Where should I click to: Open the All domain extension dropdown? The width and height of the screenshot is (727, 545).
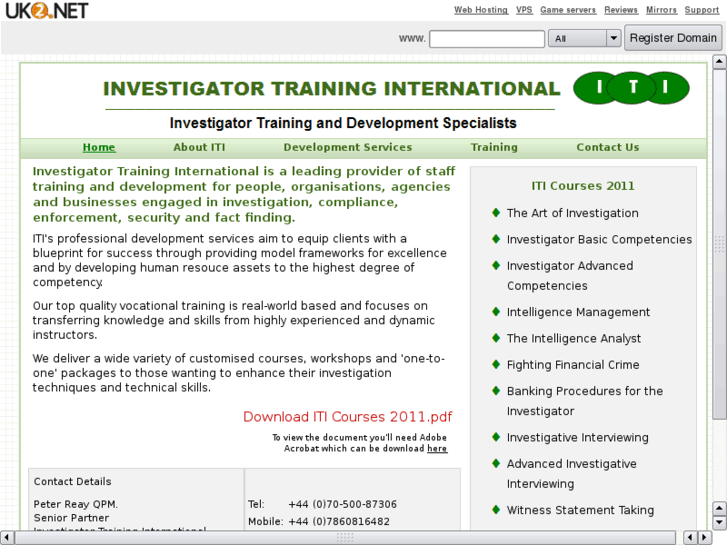(x=584, y=38)
